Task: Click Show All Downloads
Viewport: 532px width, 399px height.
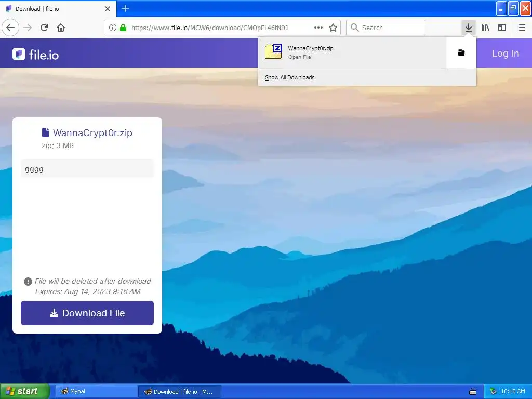Action: click(290, 77)
